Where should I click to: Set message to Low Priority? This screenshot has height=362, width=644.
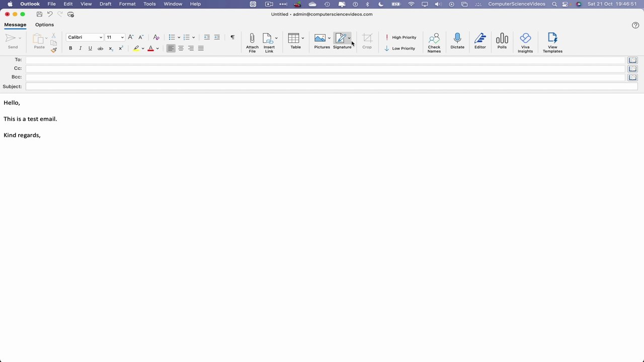(399, 48)
